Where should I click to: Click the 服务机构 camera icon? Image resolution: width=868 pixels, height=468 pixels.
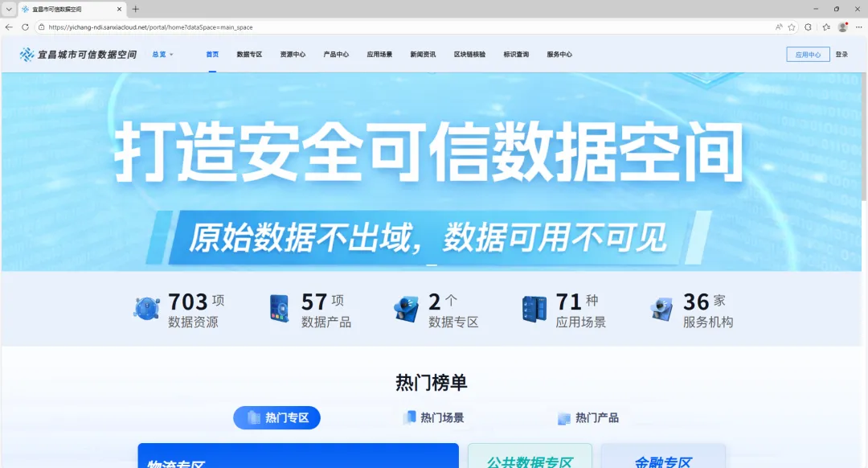[662, 308]
